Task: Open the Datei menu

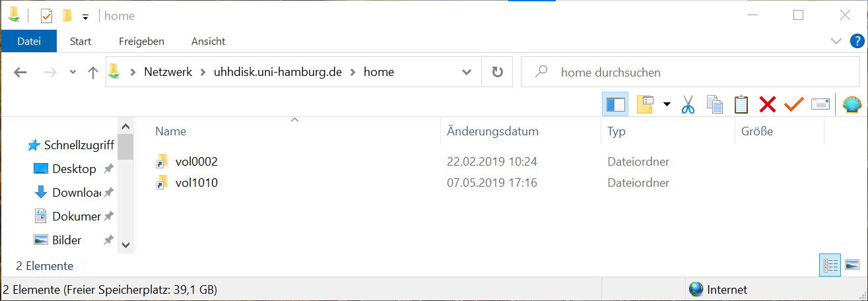Action: pyautogui.click(x=29, y=41)
